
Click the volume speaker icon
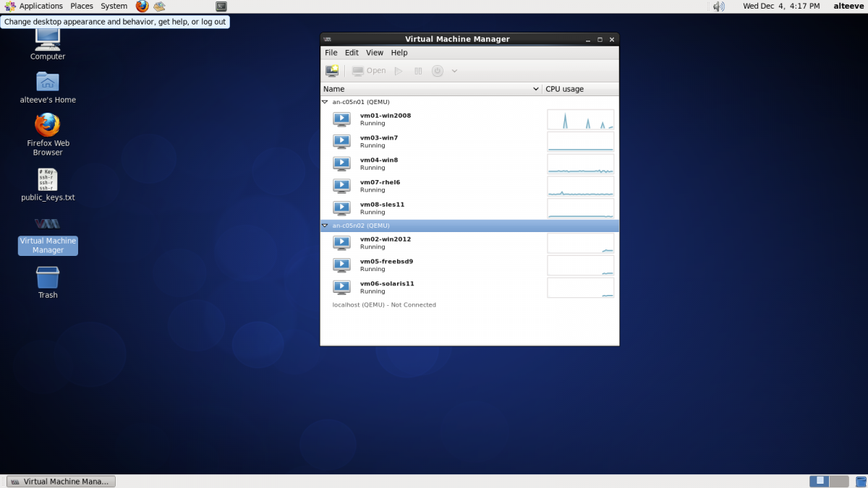point(718,7)
